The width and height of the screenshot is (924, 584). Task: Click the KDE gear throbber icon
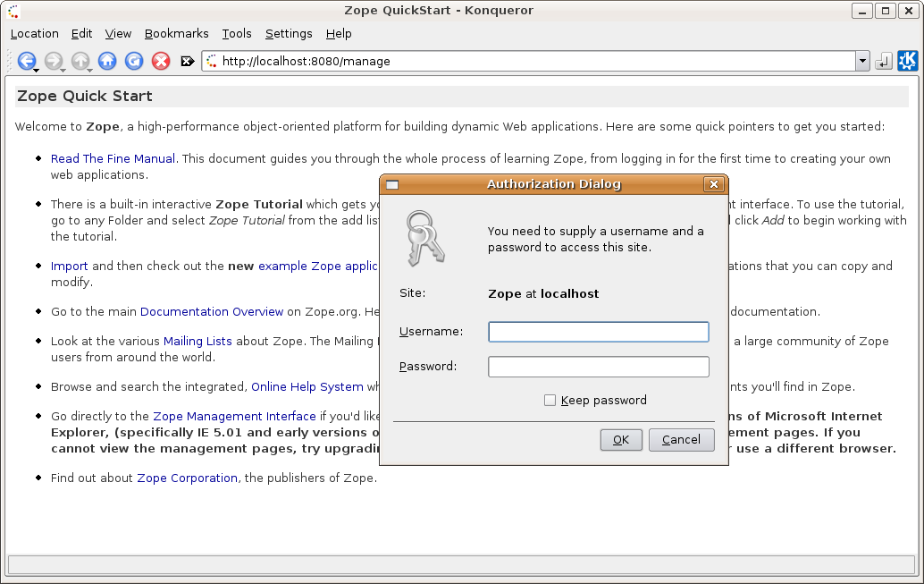908,61
